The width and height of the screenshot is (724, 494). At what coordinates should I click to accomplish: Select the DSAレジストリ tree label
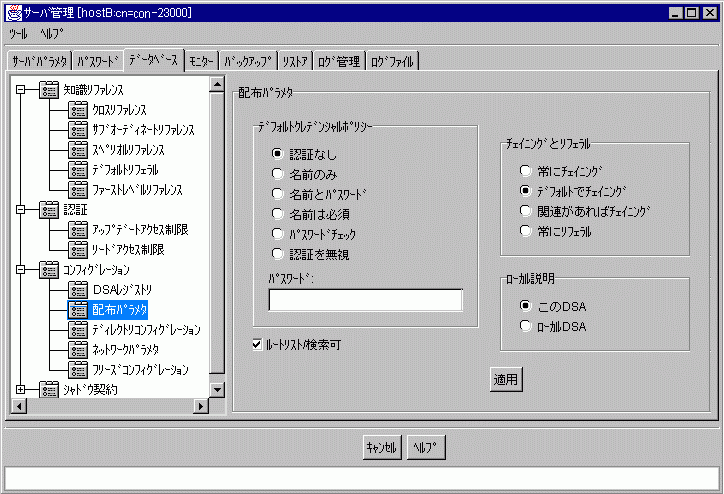tap(122, 290)
